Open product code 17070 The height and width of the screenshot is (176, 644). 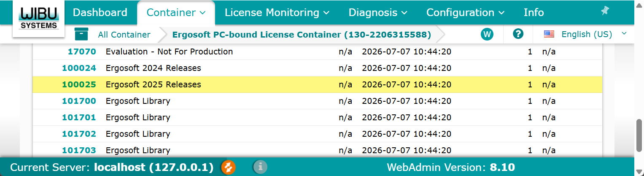click(x=82, y=51)
